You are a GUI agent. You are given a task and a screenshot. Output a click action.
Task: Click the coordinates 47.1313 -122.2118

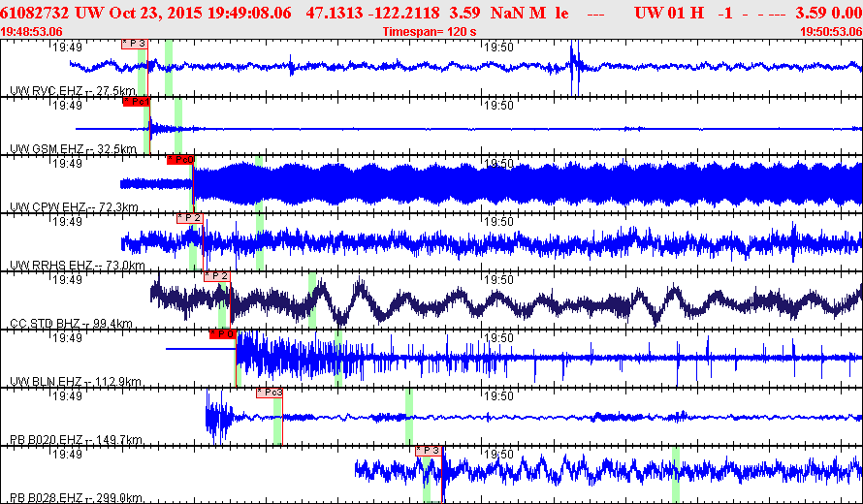(x=372, y=14)
